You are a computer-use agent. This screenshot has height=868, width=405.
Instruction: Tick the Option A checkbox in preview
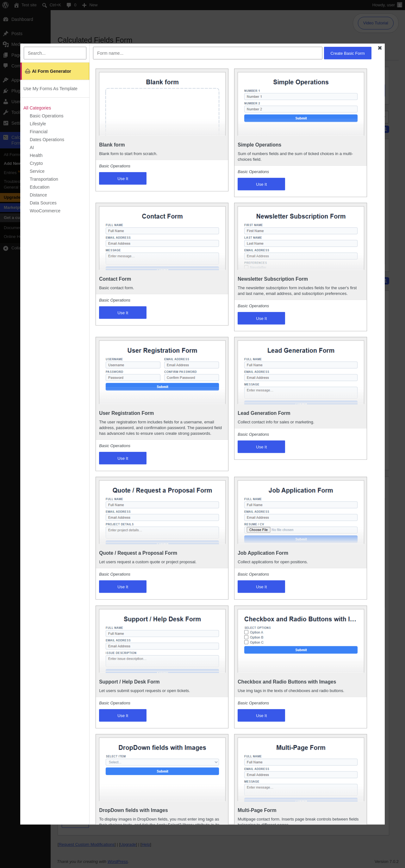[x=246, y=632]
